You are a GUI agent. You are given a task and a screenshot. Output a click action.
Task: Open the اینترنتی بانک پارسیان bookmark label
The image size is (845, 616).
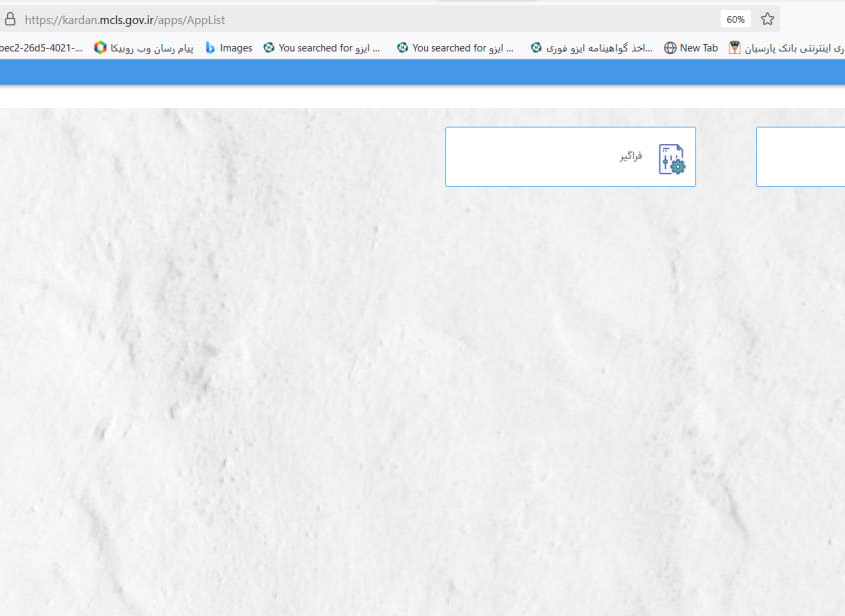coord(795,47)
